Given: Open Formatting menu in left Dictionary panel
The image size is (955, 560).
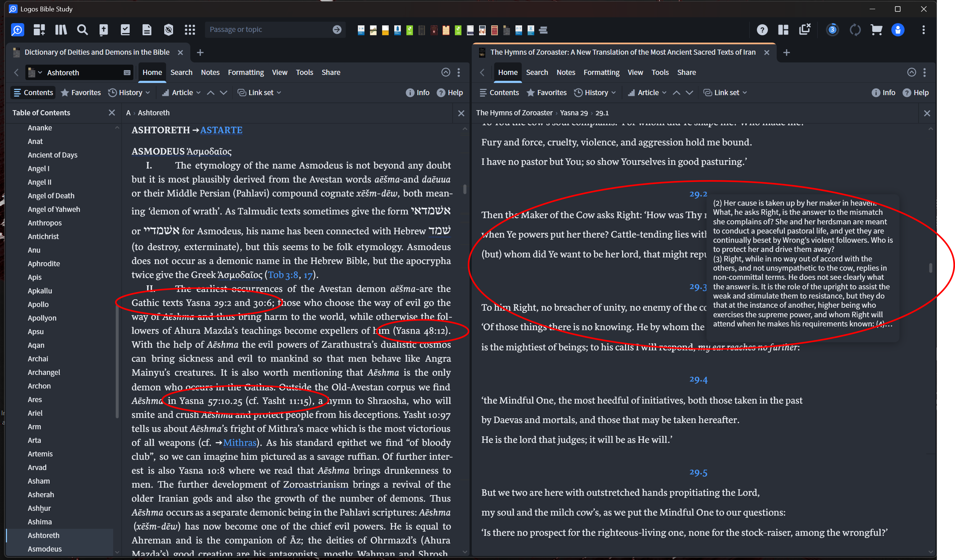Looking at the screenshot, I should pyautogui.click(x=246, y=72).
